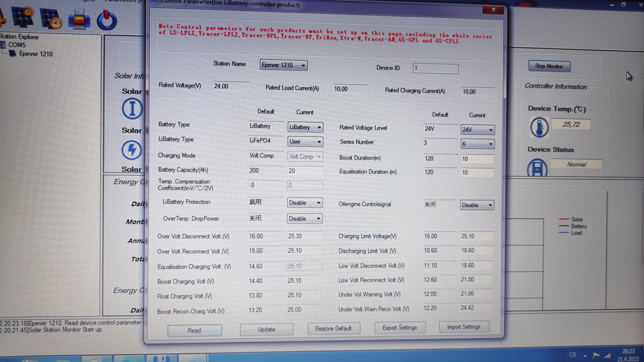Select Epever 1210 in Station Explorer

pyautogui.click(x=36, y=54)
